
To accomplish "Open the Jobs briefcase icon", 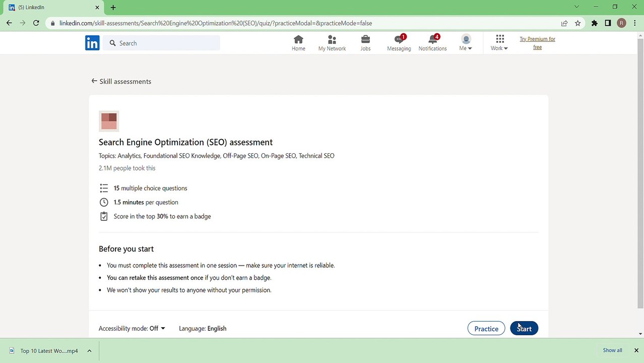I will point(365,43).
